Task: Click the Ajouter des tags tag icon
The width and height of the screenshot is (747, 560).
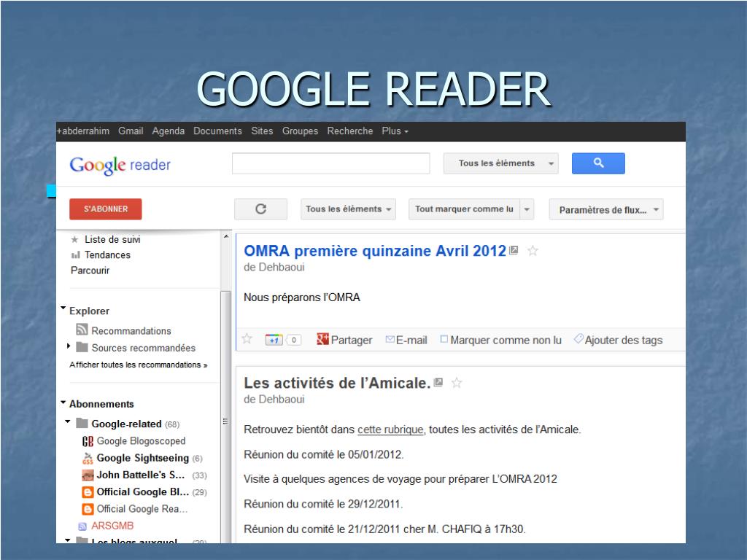Action: pos(578,338)
